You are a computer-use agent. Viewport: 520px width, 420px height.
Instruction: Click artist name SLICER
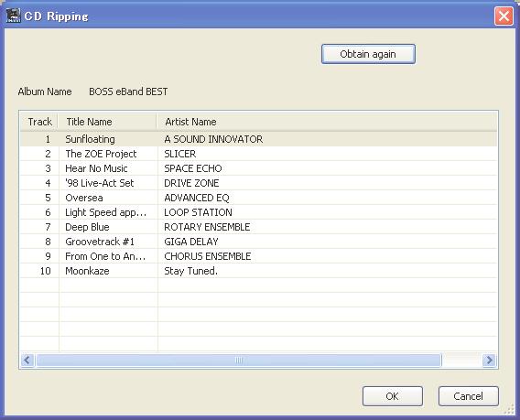point(180,154)
